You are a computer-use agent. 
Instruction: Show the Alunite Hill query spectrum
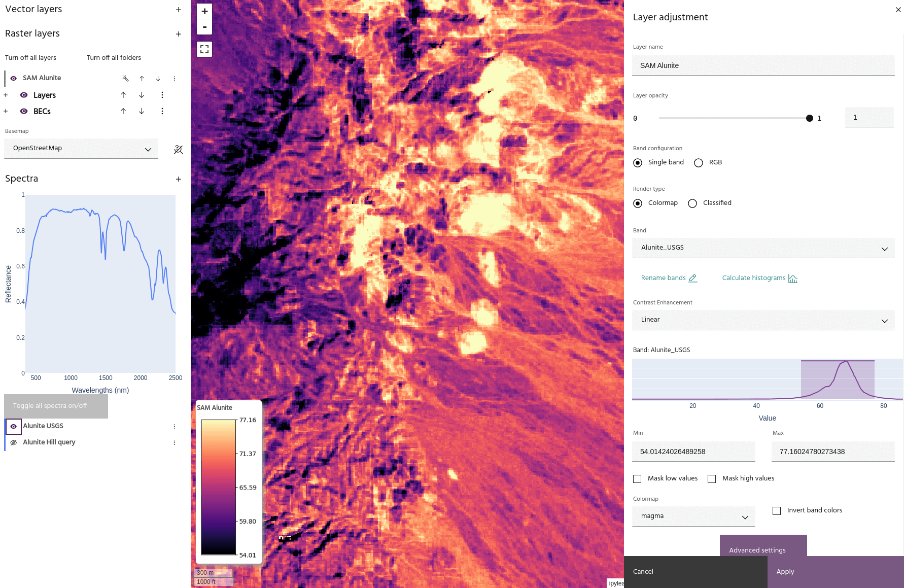pos(14,442)
